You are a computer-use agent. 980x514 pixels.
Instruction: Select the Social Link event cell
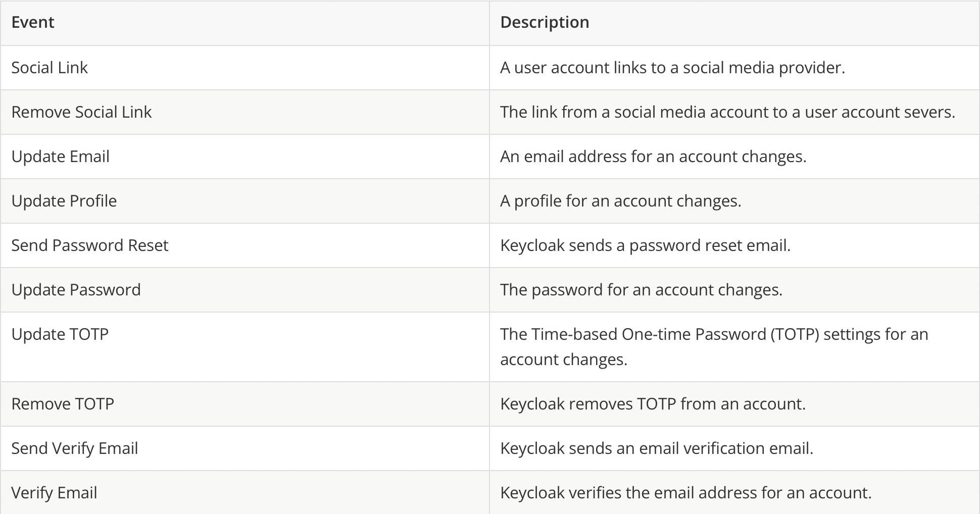click(x=245, y=68)
